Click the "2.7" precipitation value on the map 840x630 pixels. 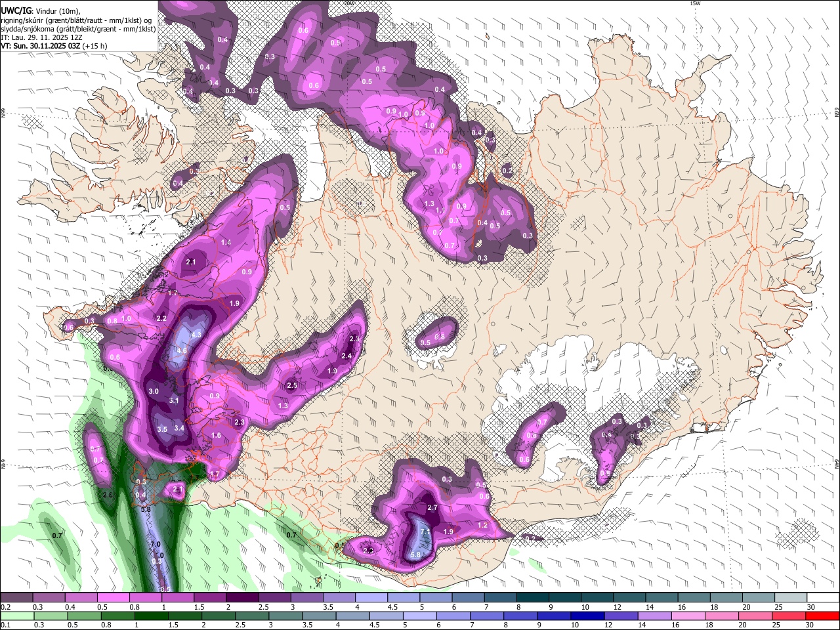pos(432,508)
